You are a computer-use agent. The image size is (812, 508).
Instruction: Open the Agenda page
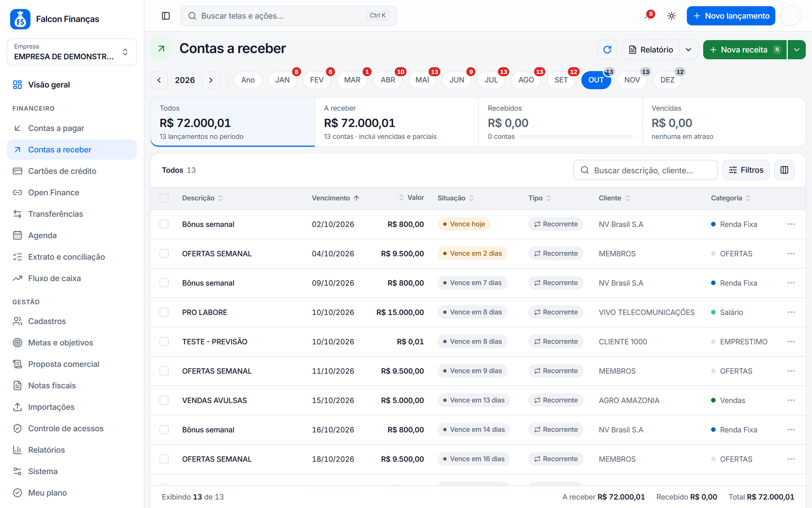(x=72, y=235)
